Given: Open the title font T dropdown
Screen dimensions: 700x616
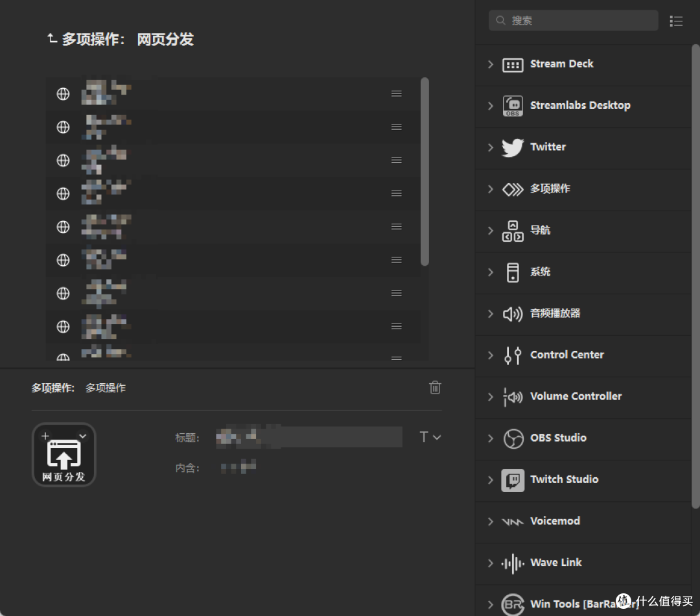Looking at the screenshot, I should (x=430, y=437).
